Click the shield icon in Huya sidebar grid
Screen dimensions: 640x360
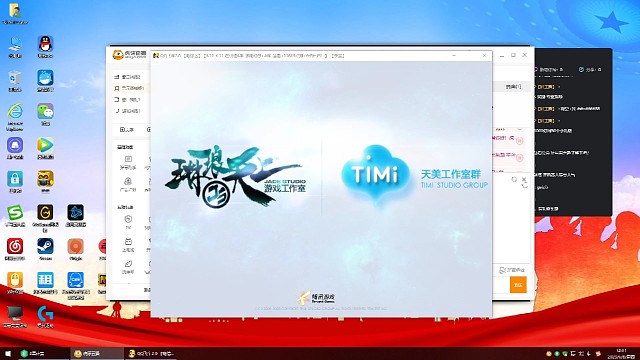click(128, 219)
